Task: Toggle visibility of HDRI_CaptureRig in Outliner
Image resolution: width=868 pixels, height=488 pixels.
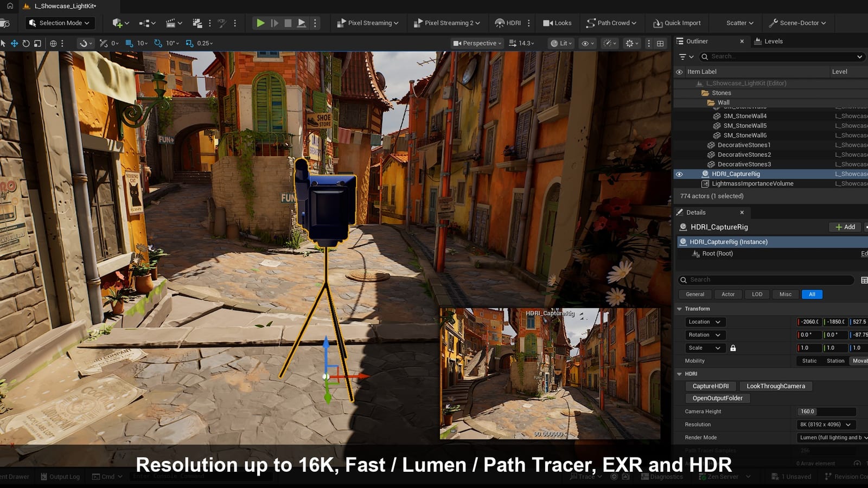Action: pyautogui.click(x=679, y=174)
